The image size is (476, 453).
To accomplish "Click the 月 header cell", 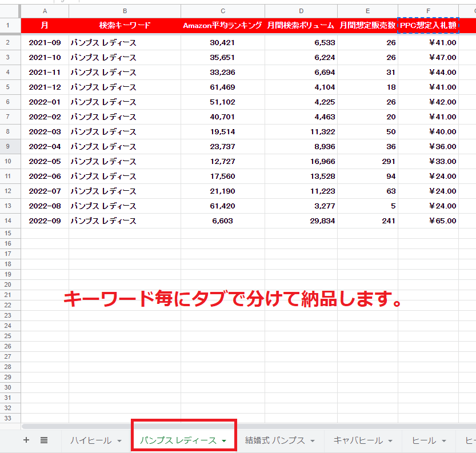I will (45, 26).
